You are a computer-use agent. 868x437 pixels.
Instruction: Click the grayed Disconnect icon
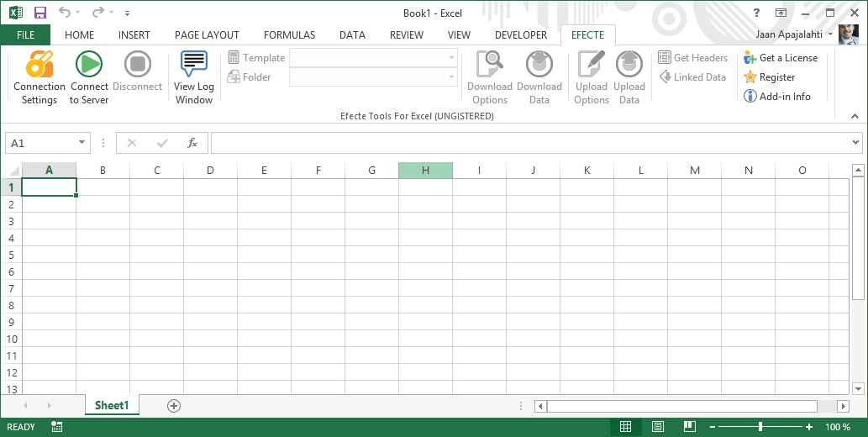click(137, 64)
